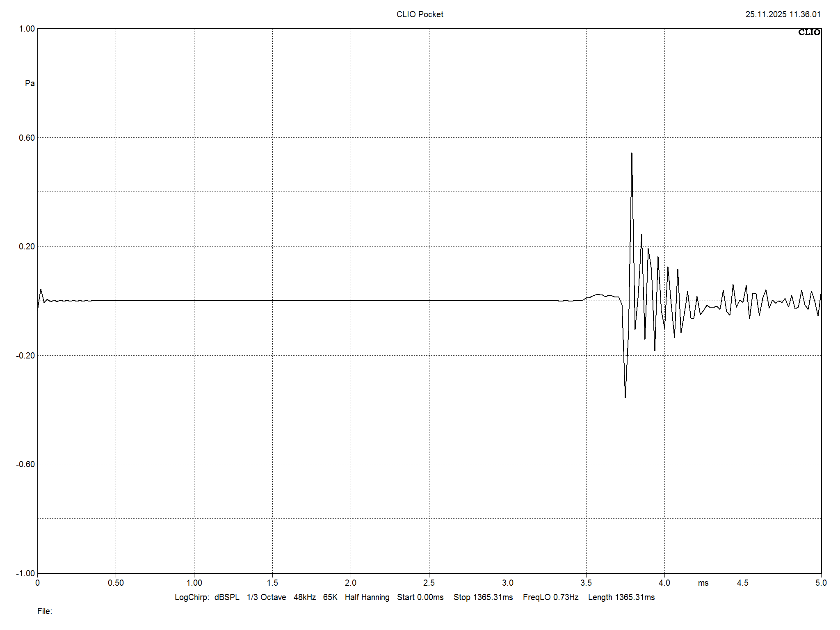Image resolution: width=840 pixels, height=630 pixels.
Task: Click the FreqLO 0.73Hz text
Action: click(550, 598)
